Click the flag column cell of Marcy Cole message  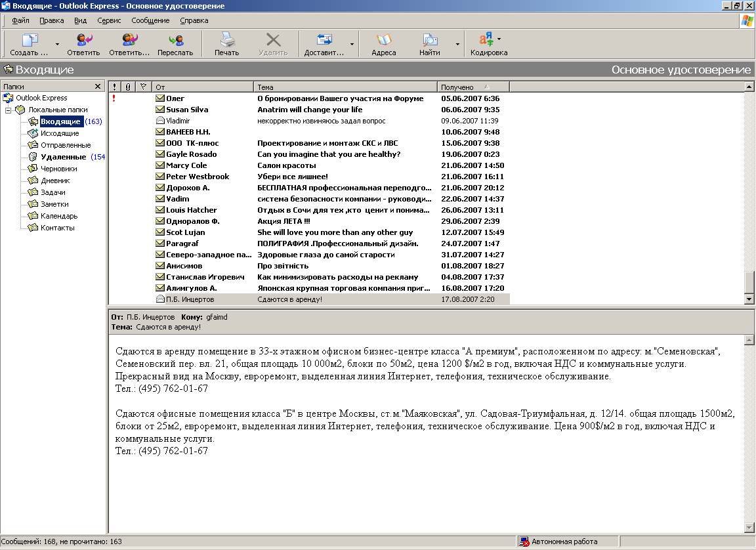pos(143,165)
